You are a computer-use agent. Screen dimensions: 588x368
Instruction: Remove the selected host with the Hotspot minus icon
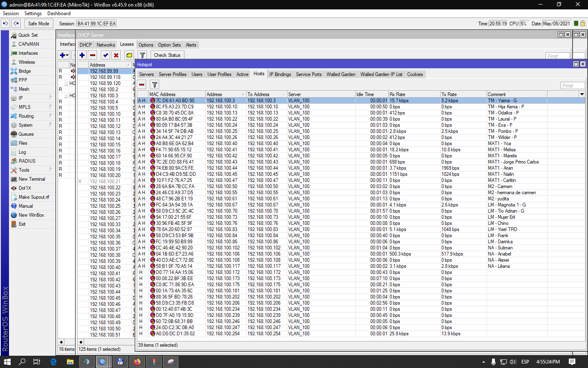142,85
